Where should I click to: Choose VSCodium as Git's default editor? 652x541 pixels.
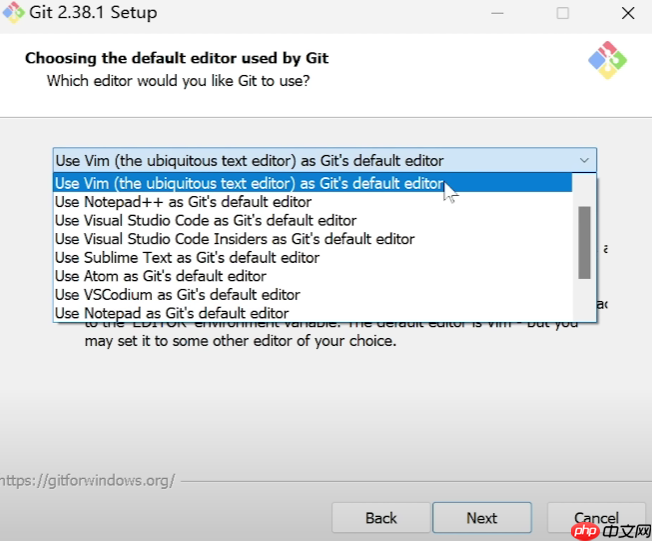click(x=313, y=295)
